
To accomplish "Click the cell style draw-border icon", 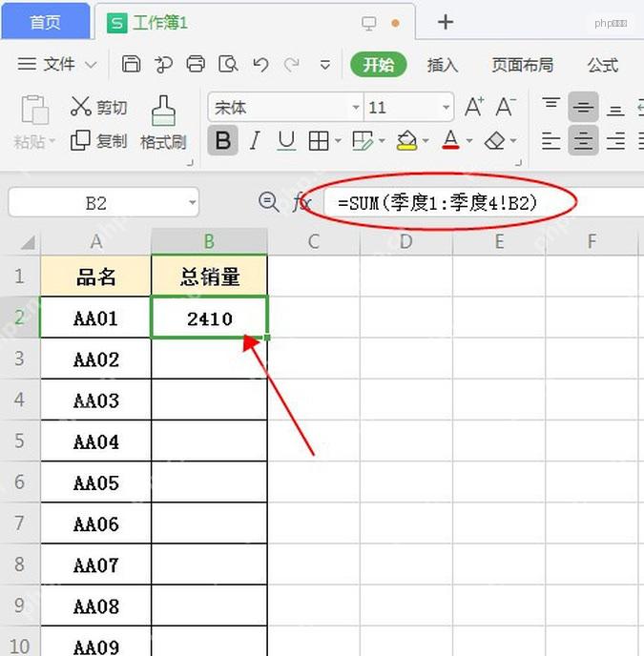I will pos(363,140).
